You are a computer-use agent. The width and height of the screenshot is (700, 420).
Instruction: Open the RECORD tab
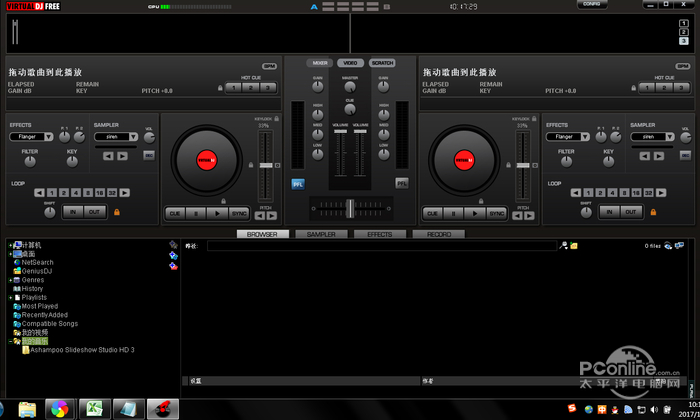coord(438,234)
